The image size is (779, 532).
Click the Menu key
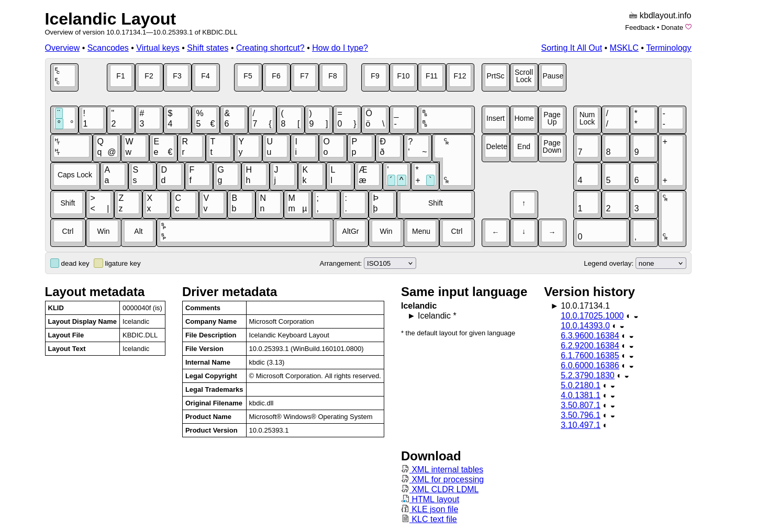pyautogui.click(x=421, y=232)
